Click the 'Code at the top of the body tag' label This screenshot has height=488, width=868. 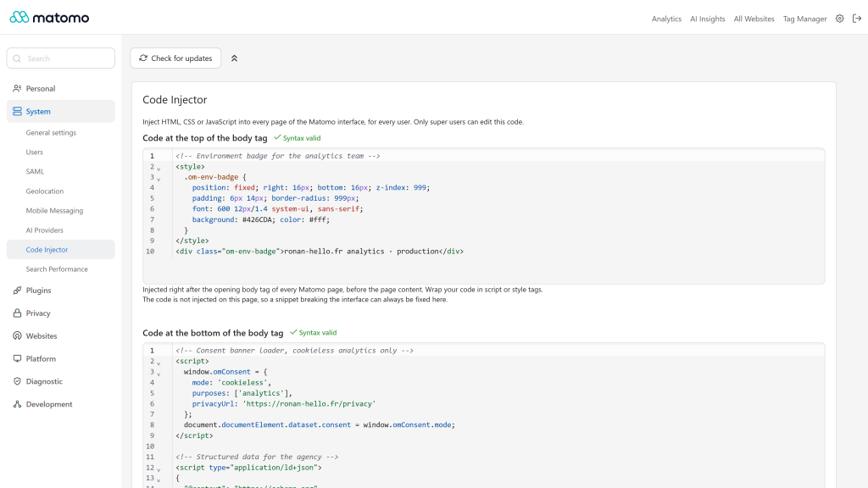[x=205, y=138]
